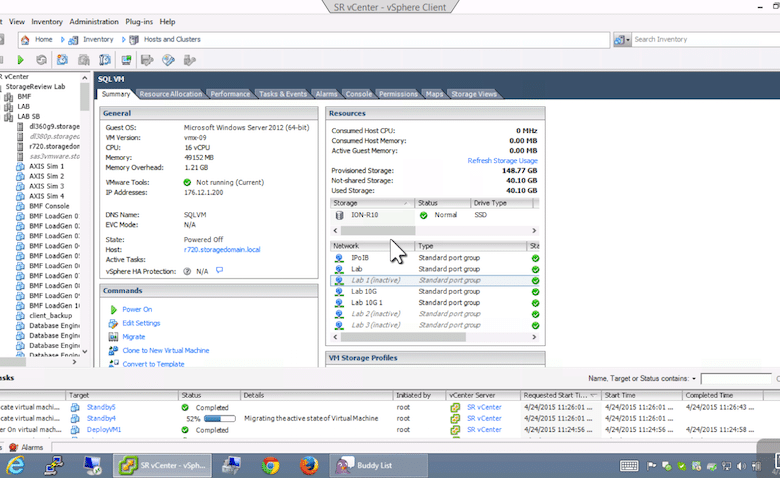The image size is (780, 478).
Task: Click the vSphere HA question mark icon
Action: pyautogui.click(x=187, y=272)
